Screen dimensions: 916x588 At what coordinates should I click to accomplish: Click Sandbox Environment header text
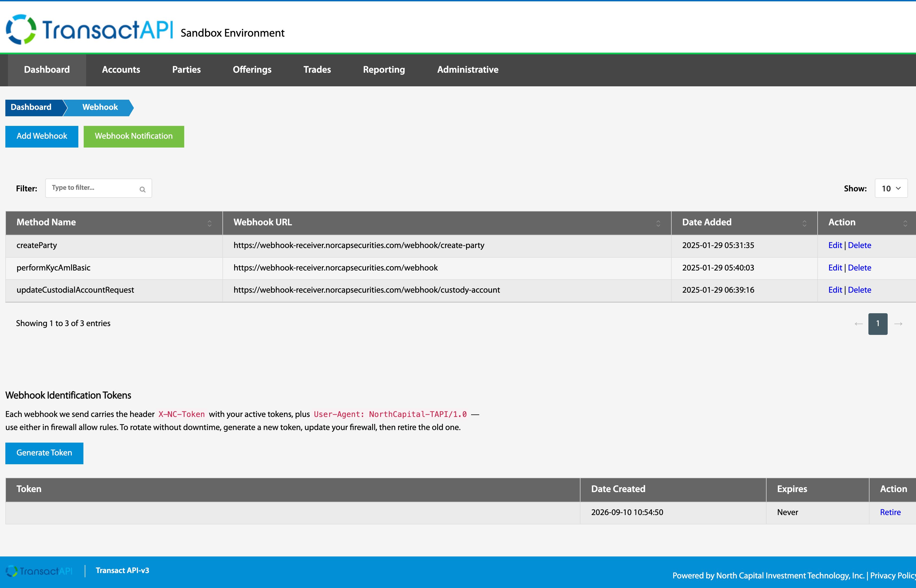[232, 33]
